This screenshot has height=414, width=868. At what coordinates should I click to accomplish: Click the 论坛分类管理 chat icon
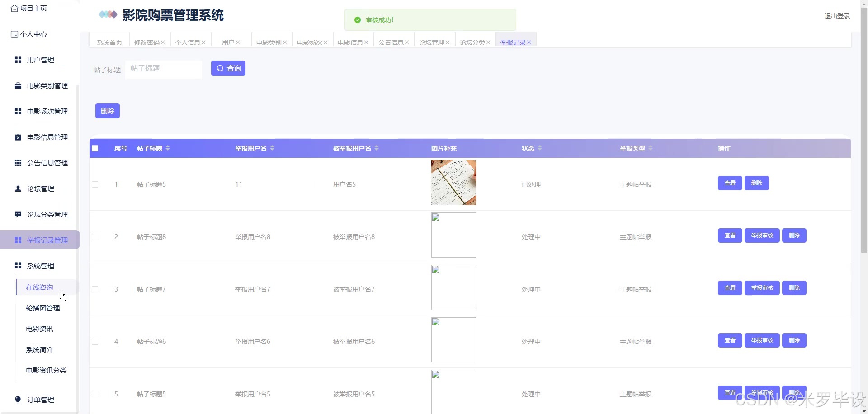[x=18, y=214]
